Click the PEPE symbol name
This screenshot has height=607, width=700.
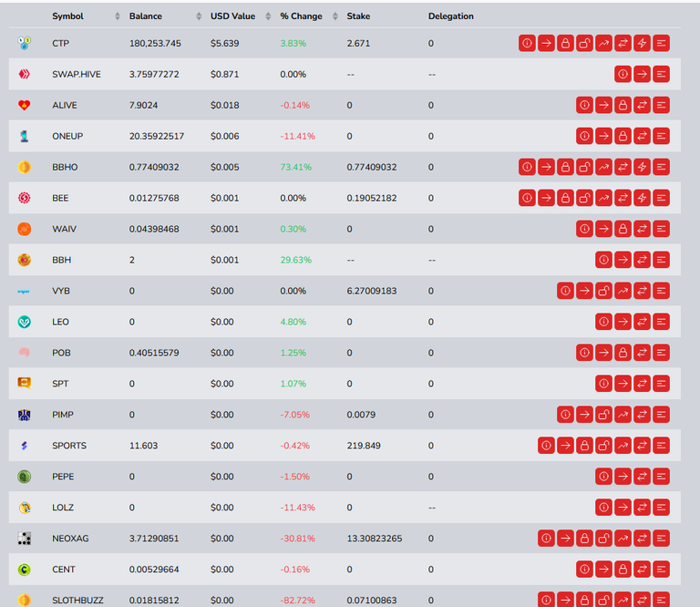(63, 477)
